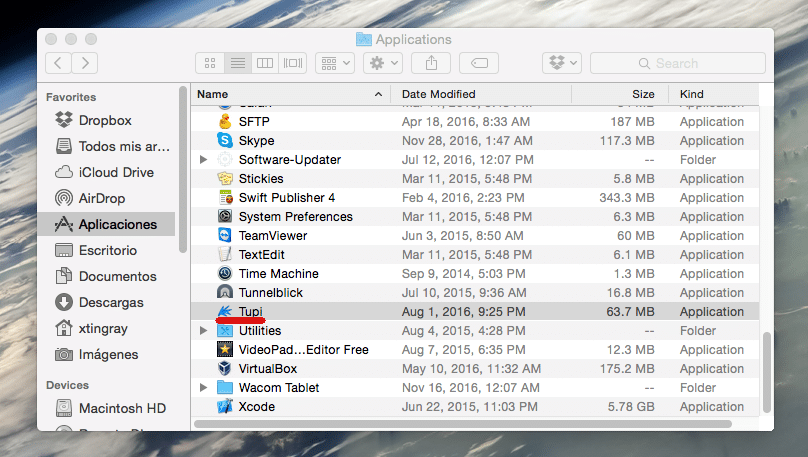Click the Share toolbar button
This screenshot has width=808, height=457.
coord(431,63)
